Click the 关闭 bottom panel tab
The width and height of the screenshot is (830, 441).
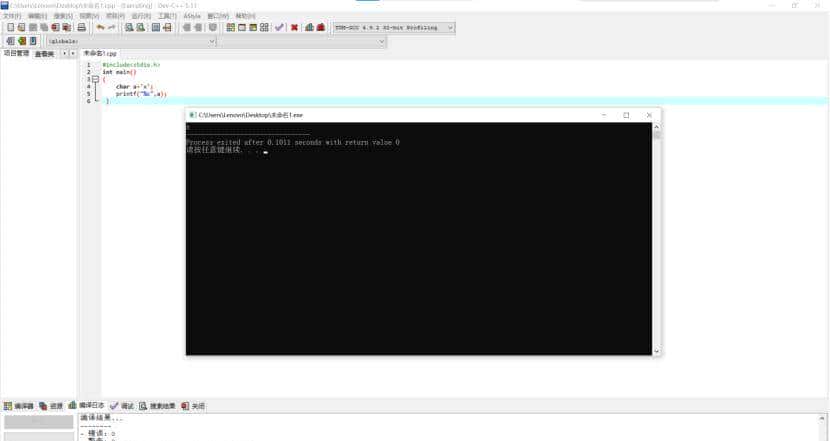pos(193,406)
